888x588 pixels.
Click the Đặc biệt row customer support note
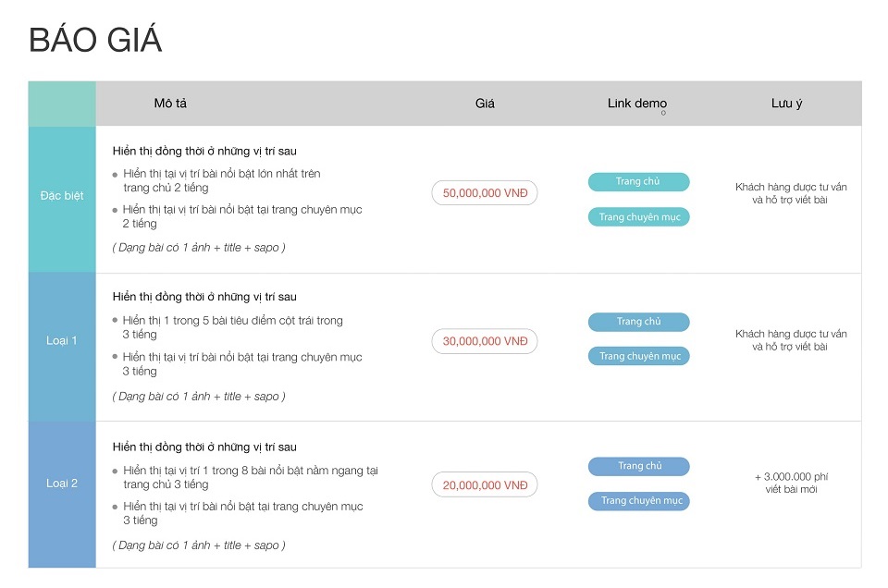pyautogui.click(x=791, y=193)
